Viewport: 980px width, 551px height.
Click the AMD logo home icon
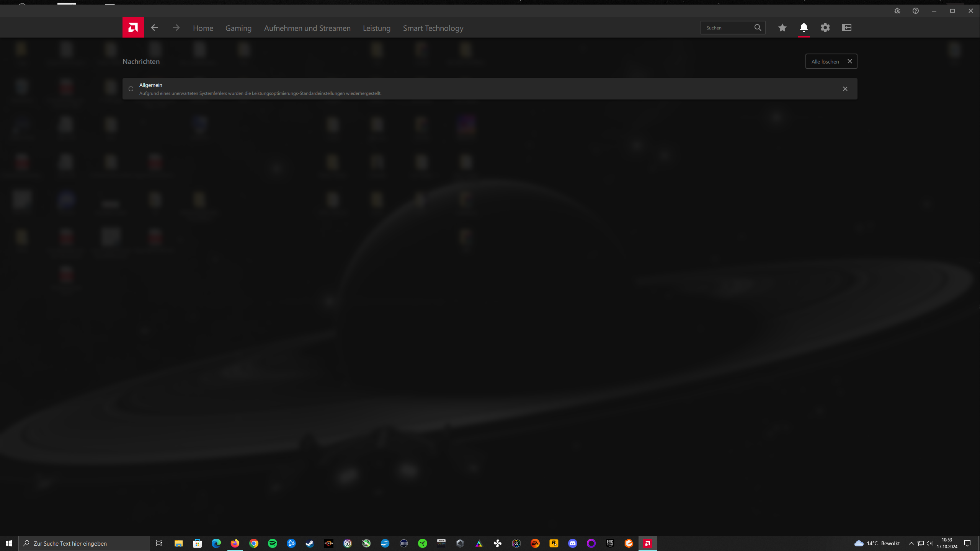133,28
